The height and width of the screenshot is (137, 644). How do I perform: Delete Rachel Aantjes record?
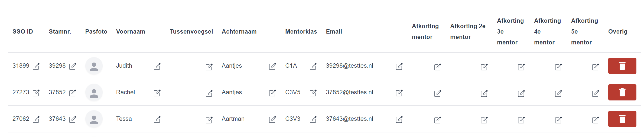point(622,92)
